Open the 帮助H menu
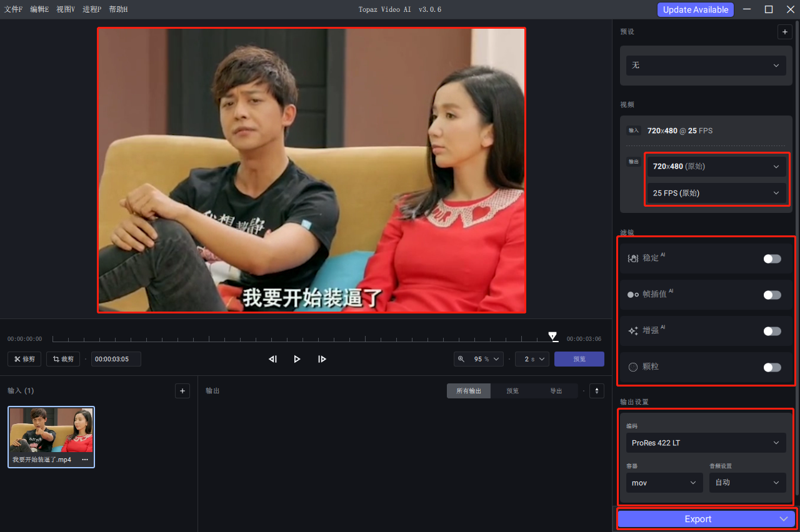Screen dimensions: 800x532 click(x=118, y=9)
